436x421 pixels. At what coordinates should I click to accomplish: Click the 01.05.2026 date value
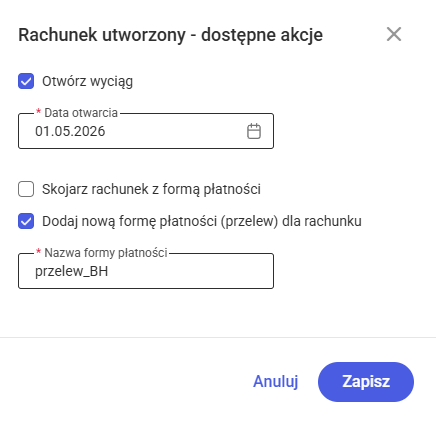(70, 131)
